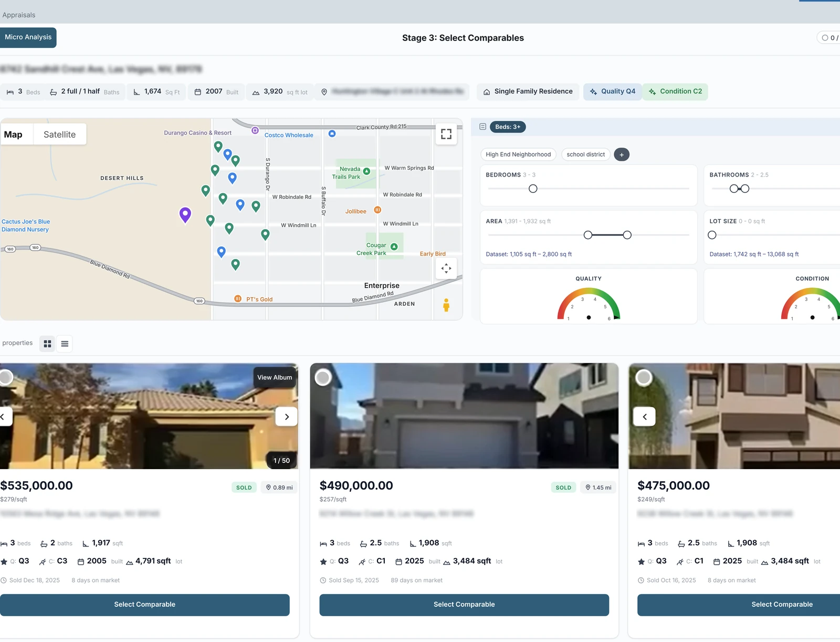Click the Bedrooms slider handle
The height and width of the screenshot is (642, 840).
coord(533,189)
